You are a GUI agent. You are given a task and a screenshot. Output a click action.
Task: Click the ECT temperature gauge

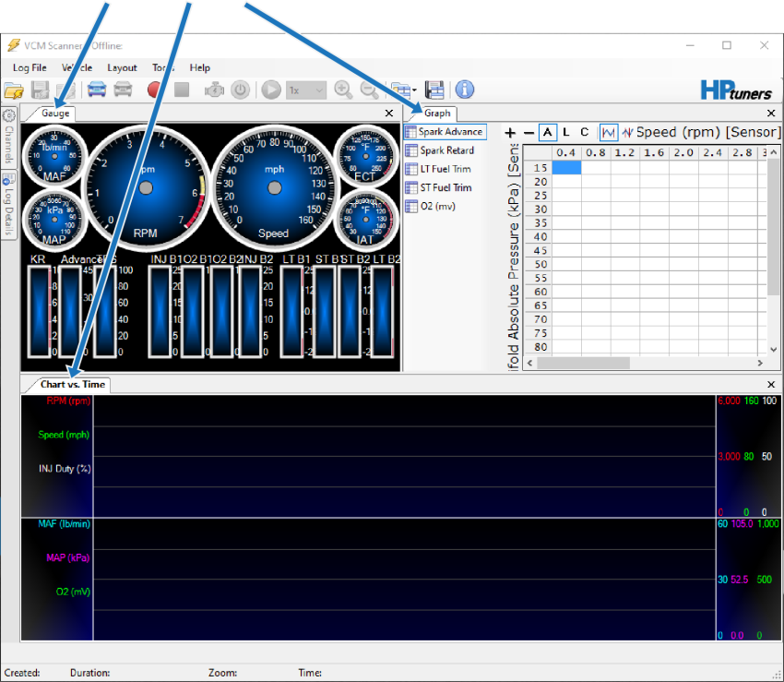coord(365,156)
